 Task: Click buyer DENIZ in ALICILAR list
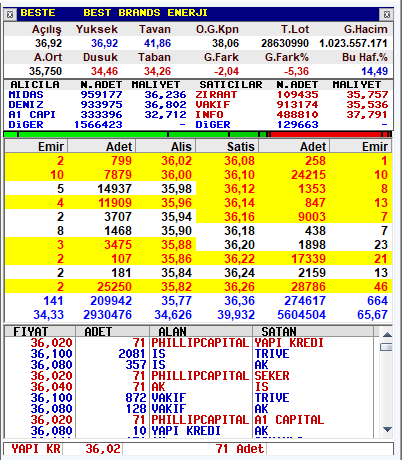point(26,105)
